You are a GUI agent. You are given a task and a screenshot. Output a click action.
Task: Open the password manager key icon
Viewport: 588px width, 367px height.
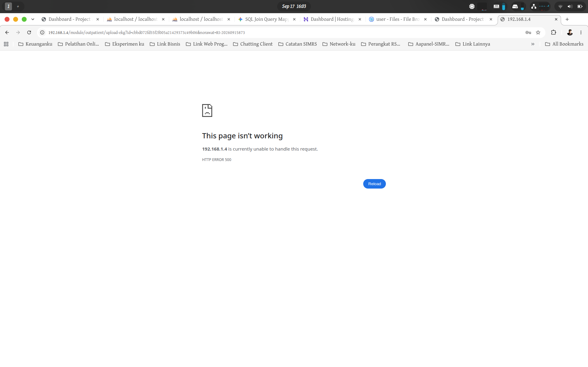pos(528,32)
